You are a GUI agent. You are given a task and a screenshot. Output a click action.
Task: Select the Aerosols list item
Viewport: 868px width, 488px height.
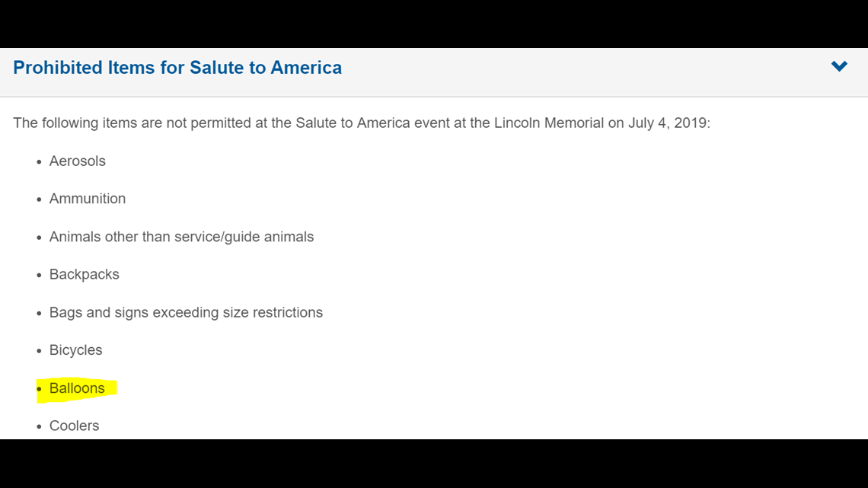(x=78, y=161)
